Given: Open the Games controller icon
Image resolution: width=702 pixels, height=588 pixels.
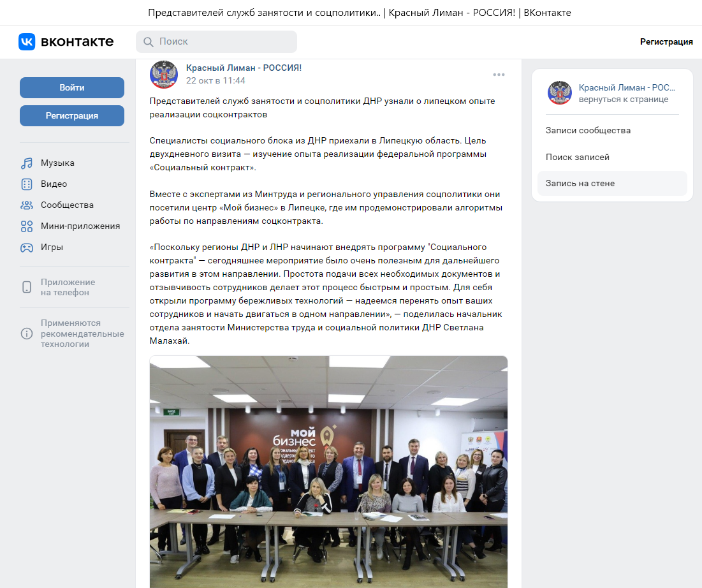Looking at the screenshot, I should (x=27, y=247).
